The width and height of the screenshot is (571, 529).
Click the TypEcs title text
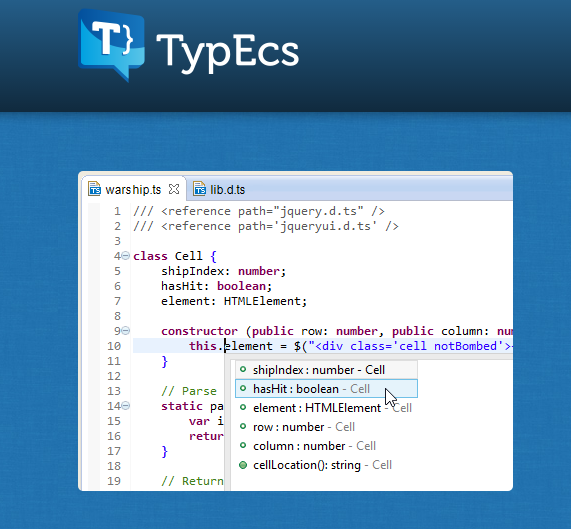228,54
